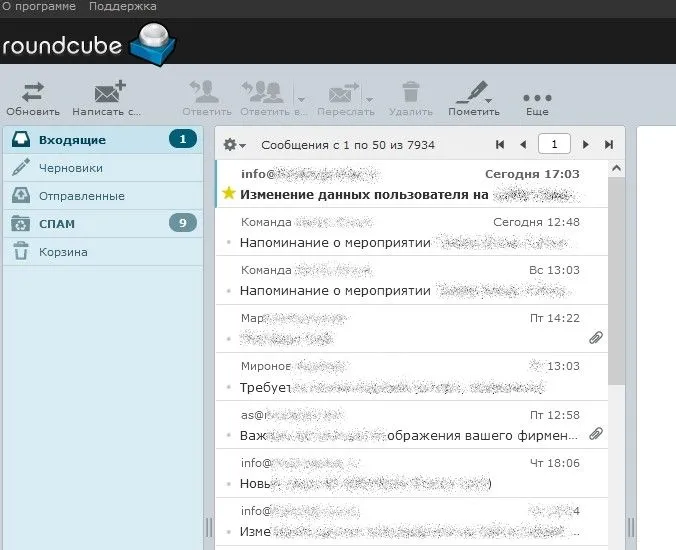Open the Черновики drafts folder
Image resolution: width=676 pixels, height=550 pixels.
click(x=70, y=168)
